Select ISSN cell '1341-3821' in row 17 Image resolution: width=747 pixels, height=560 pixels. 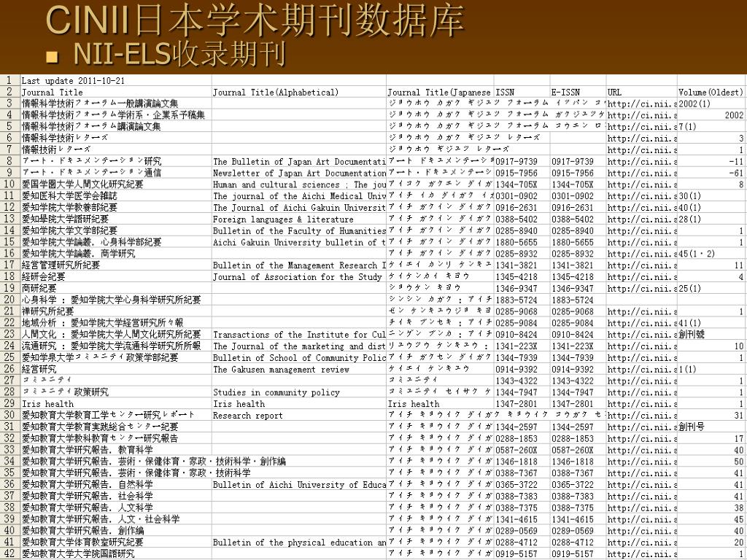[522, 265]
